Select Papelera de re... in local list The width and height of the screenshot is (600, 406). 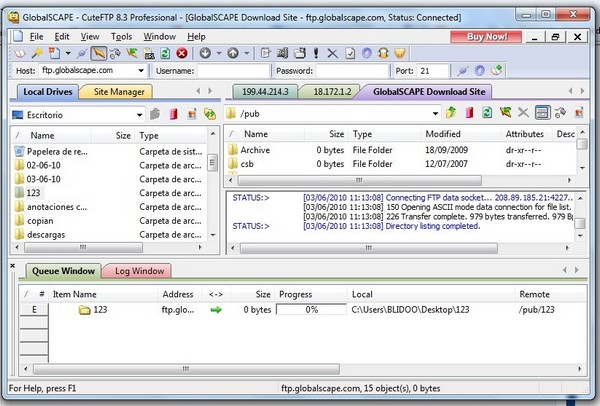[x=57, y=152]
